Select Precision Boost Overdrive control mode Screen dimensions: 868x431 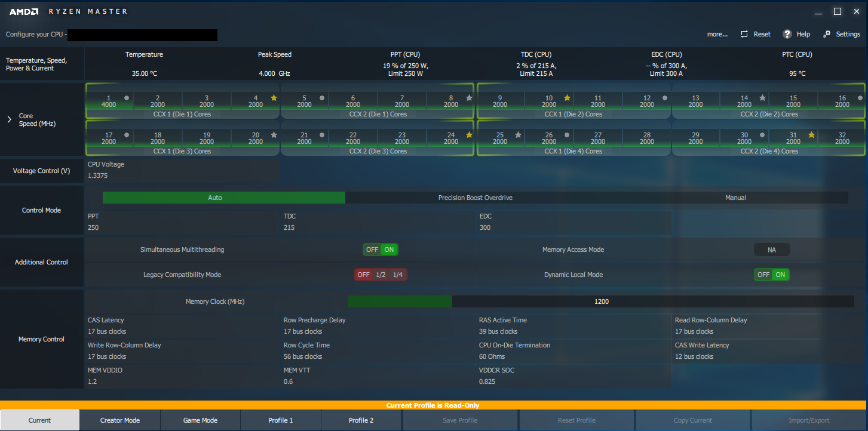click(476, 198)
